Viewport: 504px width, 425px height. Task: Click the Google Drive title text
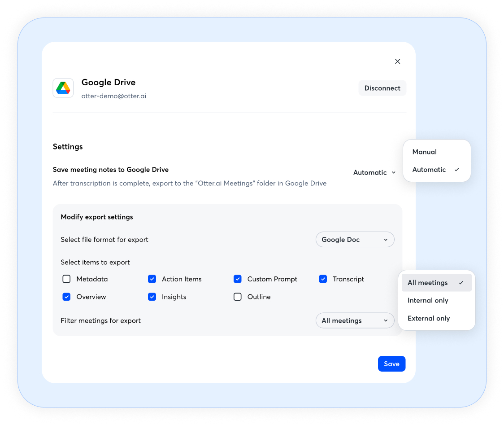[109, 83]
